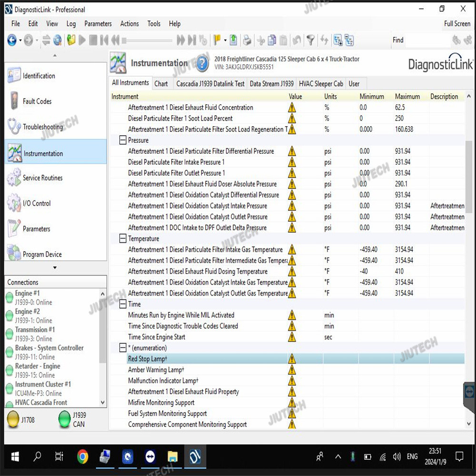Open the Instrumentation help question-mark icon
Screen dimensions: 476x476
(202, 63)
